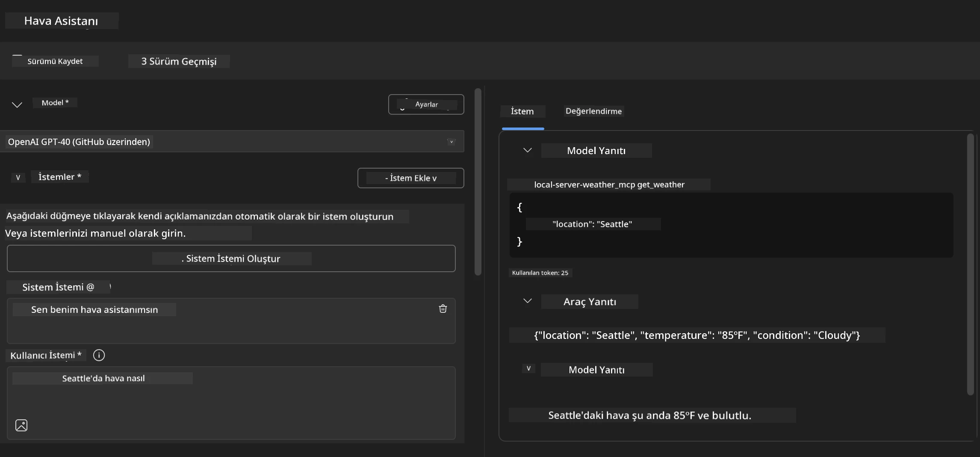
Task: Click the answer 'Seattle'daki hava şu anda 85°F ve bulutlu.'
Action: (649, 415)
